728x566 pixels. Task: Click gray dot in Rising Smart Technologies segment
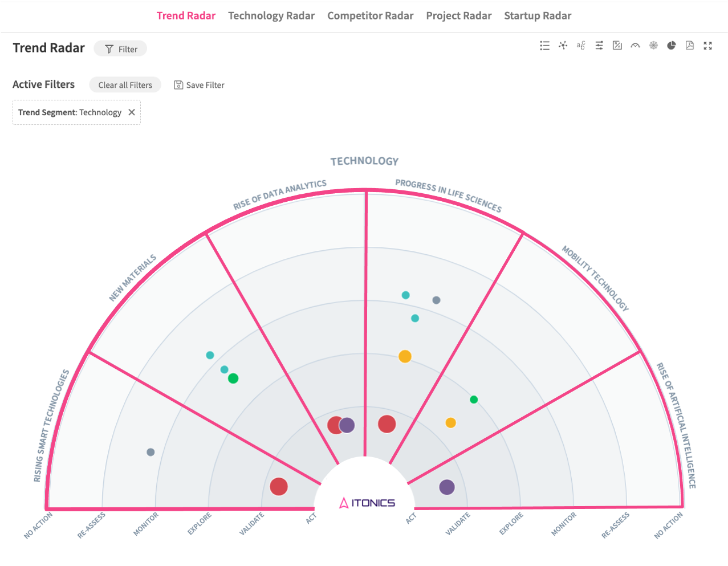point(151,452)
